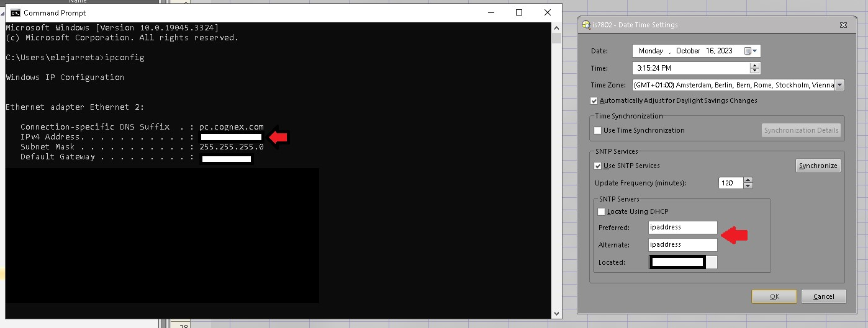Increase the Time value with up arrow

[x=754, y=65]
